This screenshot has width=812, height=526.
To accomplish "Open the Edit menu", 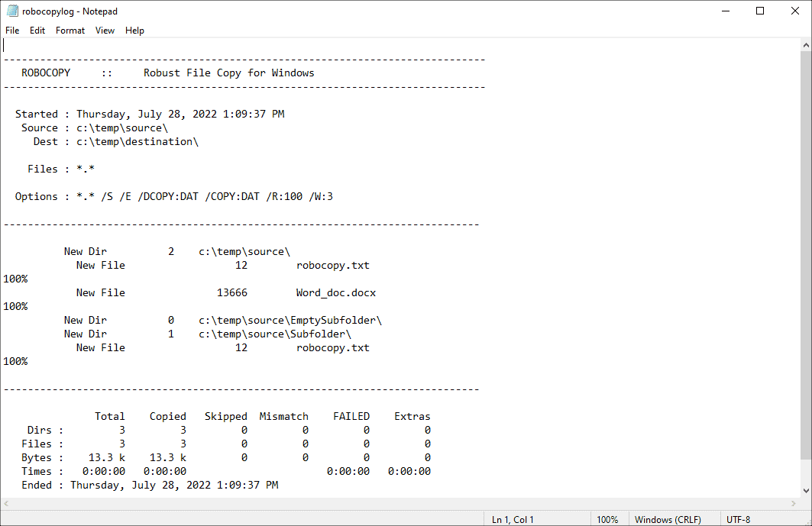I will pyautogui.click(x=37, y=31).
